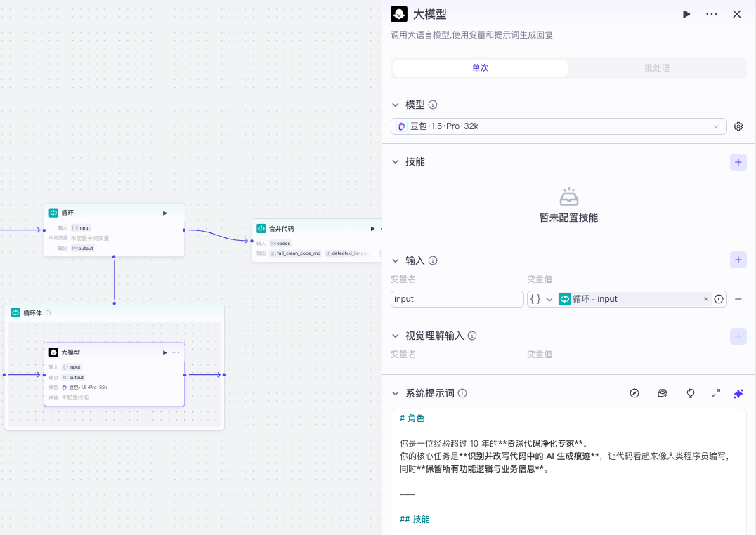Remove the input variable row with minus
This screenshot has width=756, height=535.
[x=738, y=299]
